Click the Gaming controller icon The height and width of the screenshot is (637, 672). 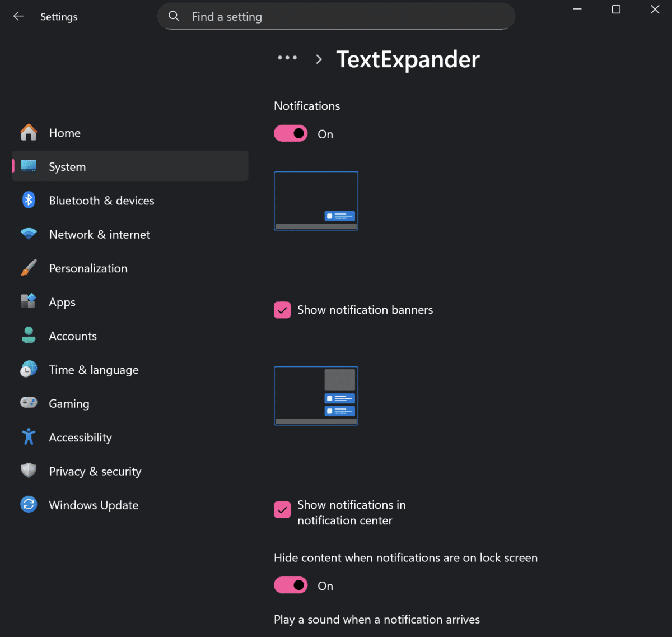(29, 403)
